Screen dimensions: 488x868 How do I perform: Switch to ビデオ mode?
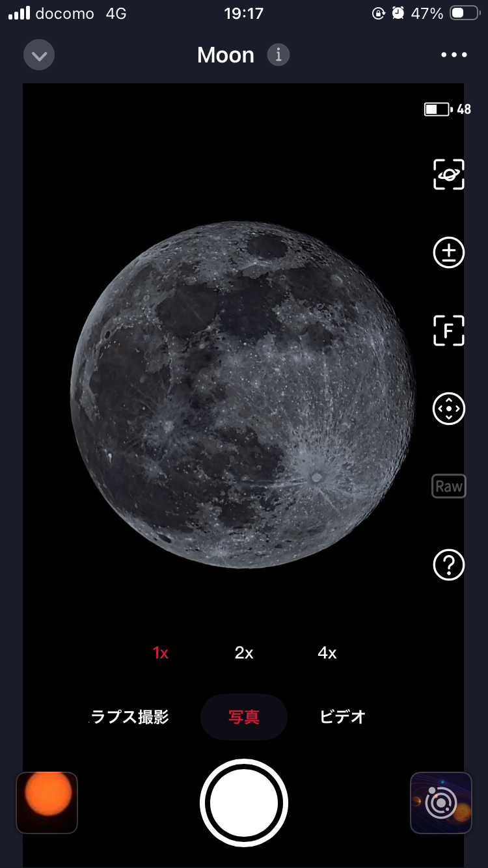[x=343, y=717]
